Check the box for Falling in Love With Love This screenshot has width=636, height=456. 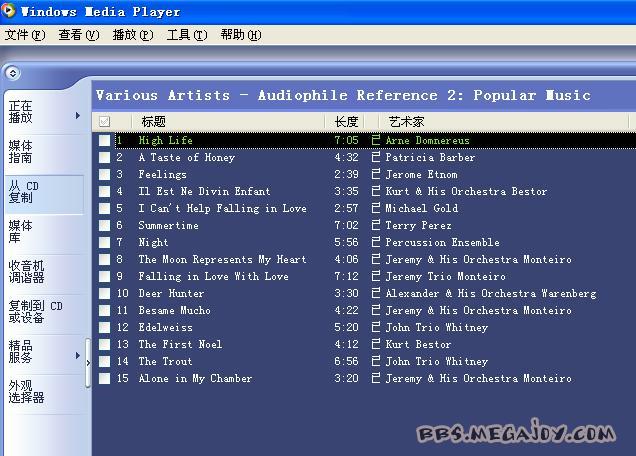pyautogui.click(x=104, y=276)
